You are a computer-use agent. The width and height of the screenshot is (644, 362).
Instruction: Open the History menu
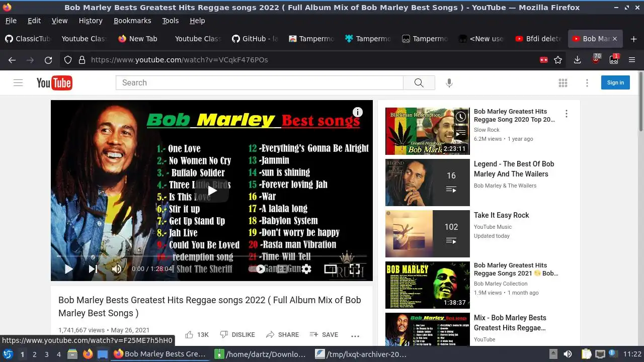pyautogui.click(x=91, y=21)
